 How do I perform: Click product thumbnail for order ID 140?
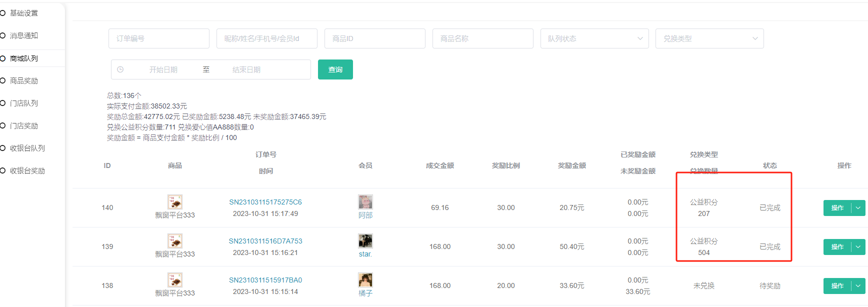point(174,202)
